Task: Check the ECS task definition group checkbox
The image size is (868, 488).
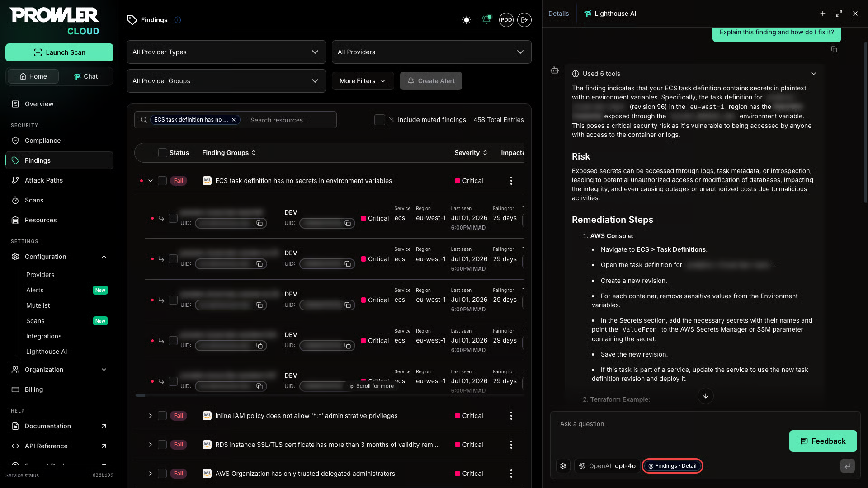Action: coord(162,181)
